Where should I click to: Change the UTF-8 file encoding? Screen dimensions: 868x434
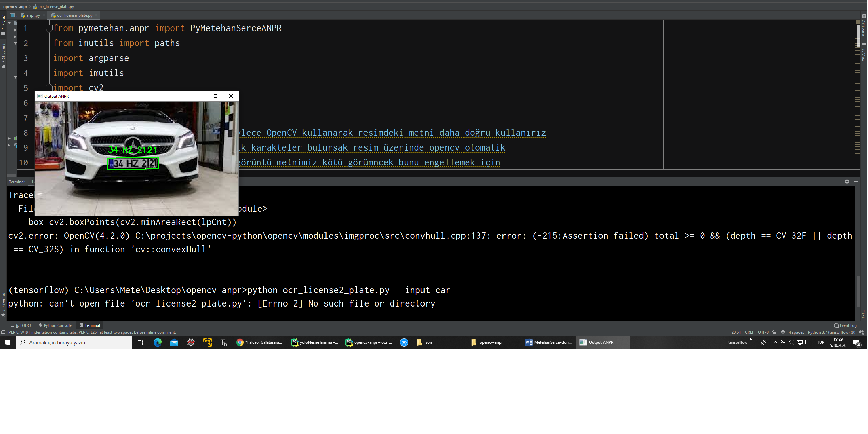(x=763, y=332)
